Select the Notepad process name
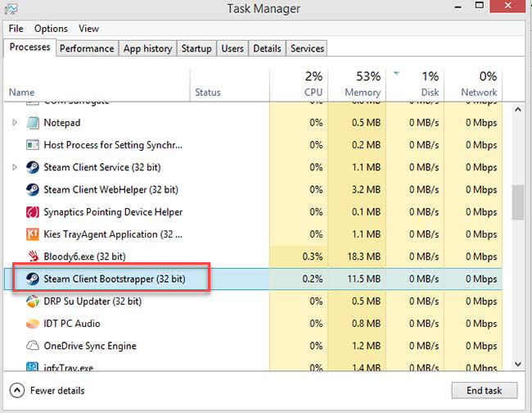The width and height of the screenshot is (532, 413). [62, 123]
